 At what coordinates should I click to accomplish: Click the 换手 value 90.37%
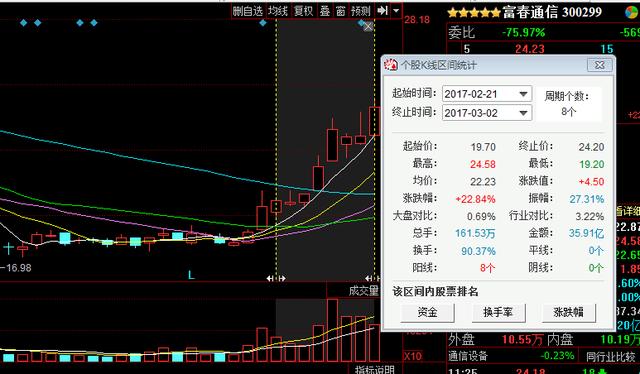pyautogui.click(x=478, y=251)
